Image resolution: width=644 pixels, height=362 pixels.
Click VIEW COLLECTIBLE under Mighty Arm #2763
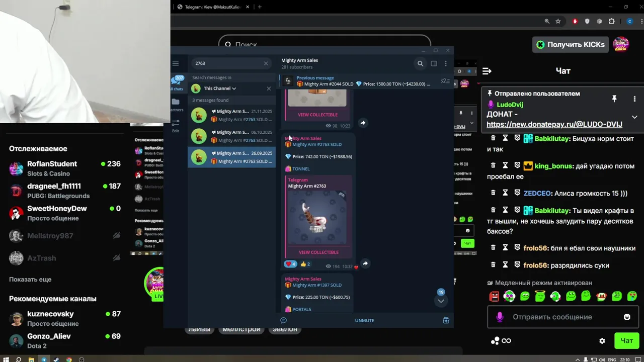click(x=318, y=252)
